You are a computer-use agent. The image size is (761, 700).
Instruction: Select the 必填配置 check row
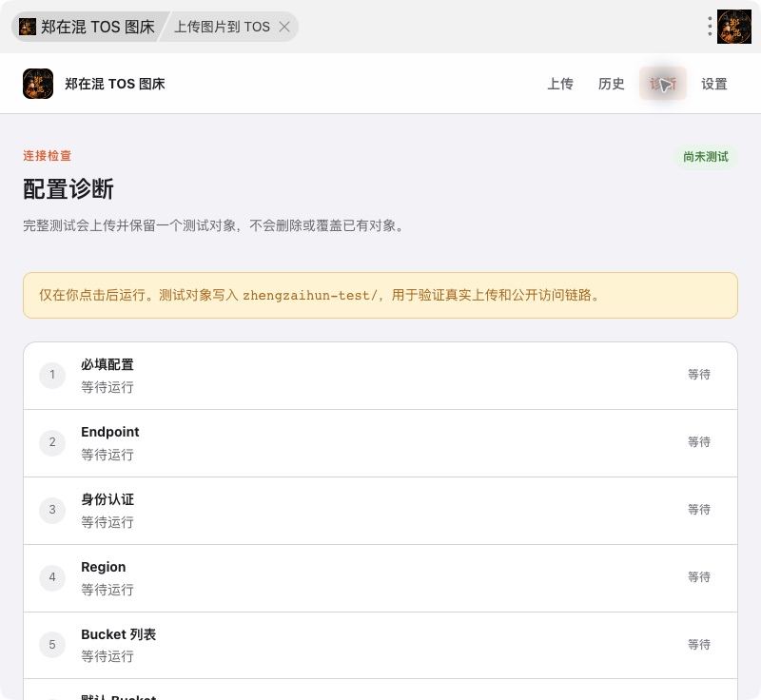pos(380,376)
